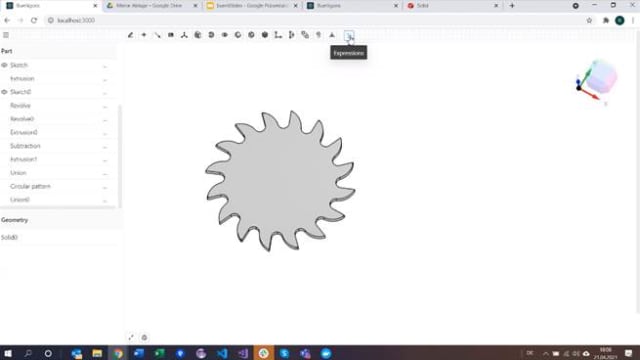Select the Circular pattern feature
Viewport: 640px width, 360px height.
coord(30,187)
